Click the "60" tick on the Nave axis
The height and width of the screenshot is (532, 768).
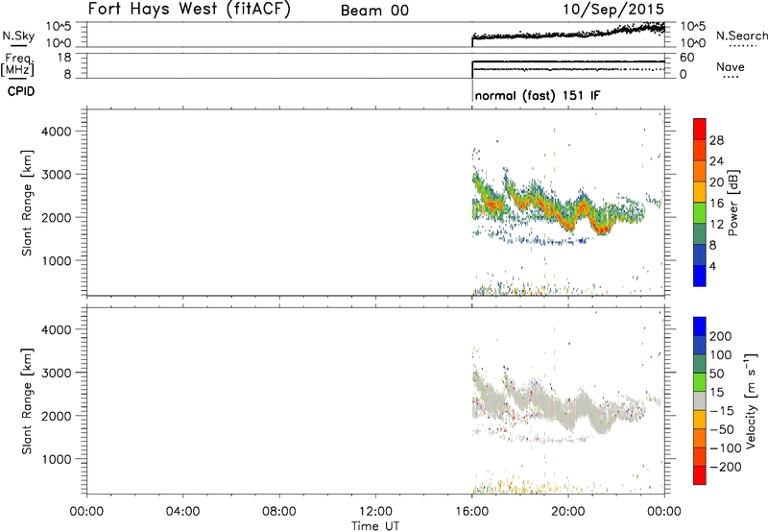[x=687, y=58]
